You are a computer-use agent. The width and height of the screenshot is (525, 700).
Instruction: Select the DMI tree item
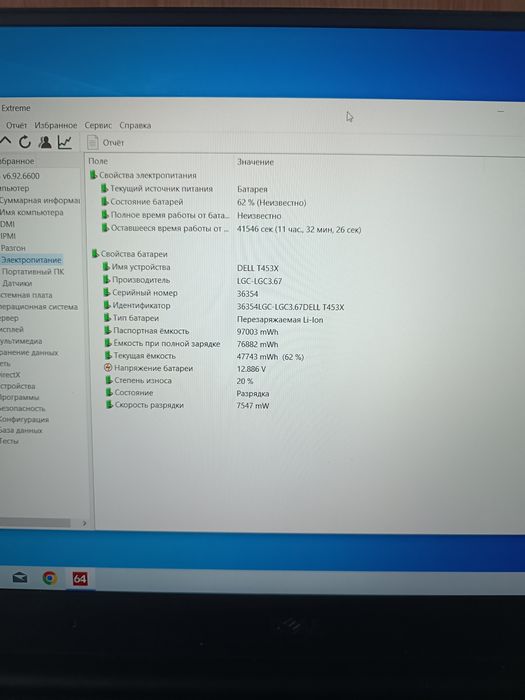(8, 224)
